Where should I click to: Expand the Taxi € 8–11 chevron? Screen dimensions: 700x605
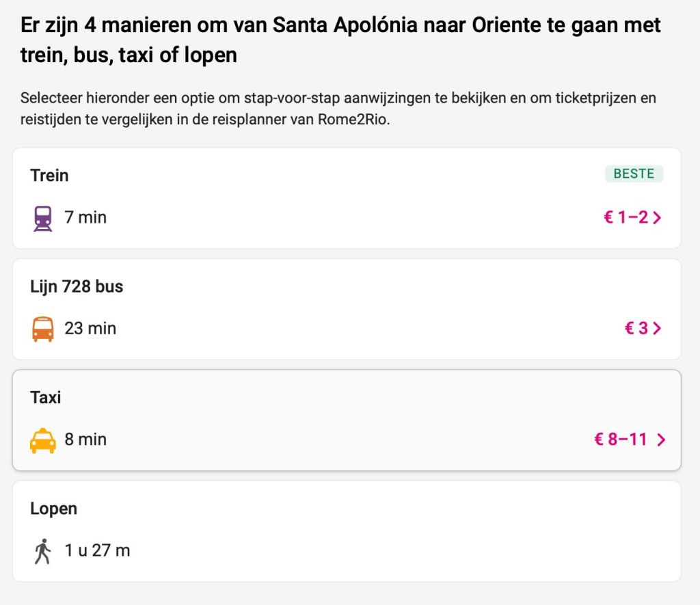660,440
